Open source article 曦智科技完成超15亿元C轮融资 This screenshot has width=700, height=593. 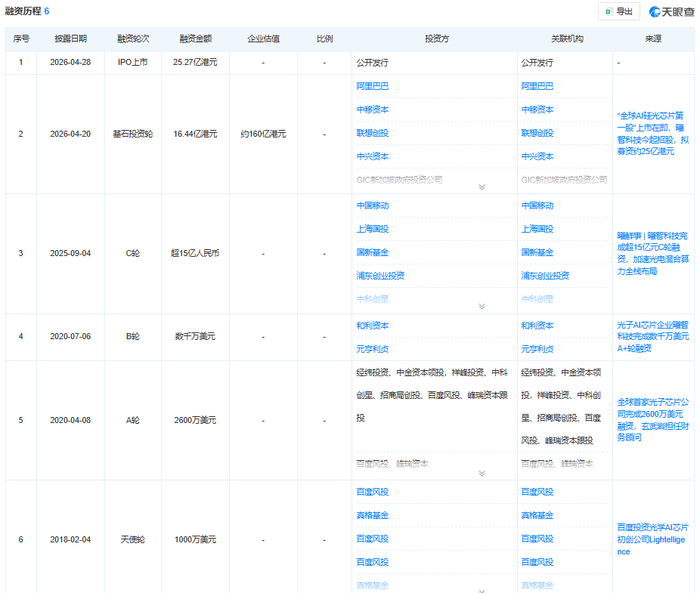coord(652,254)
